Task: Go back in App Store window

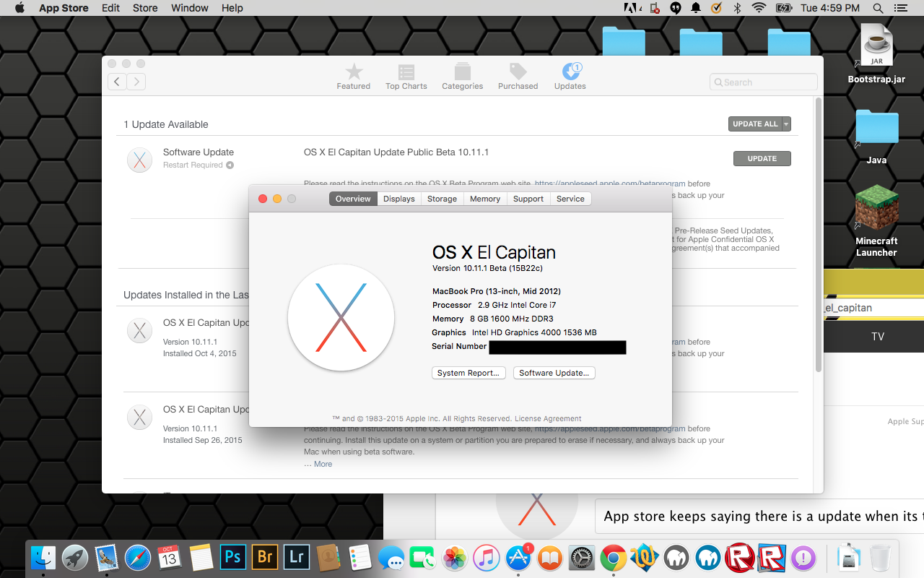Action: tap(118, 82)
